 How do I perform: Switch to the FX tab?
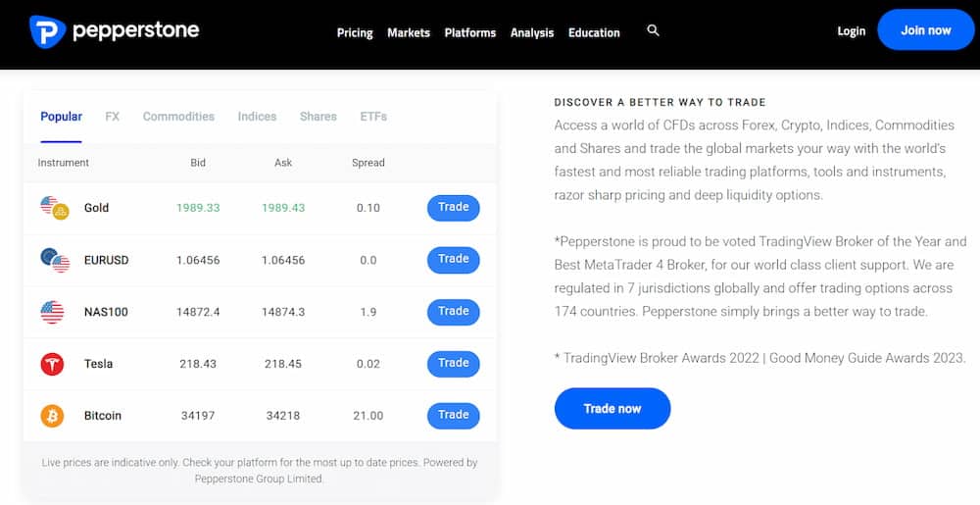point(113,116)
